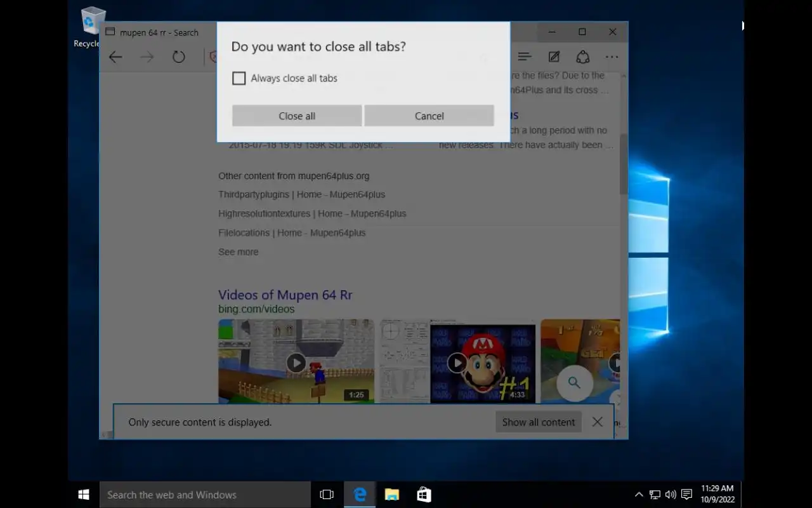The height and width of the screenshot is (508, 812).
Task: Minimize the Edge window
Action: (x=552, y=32)
